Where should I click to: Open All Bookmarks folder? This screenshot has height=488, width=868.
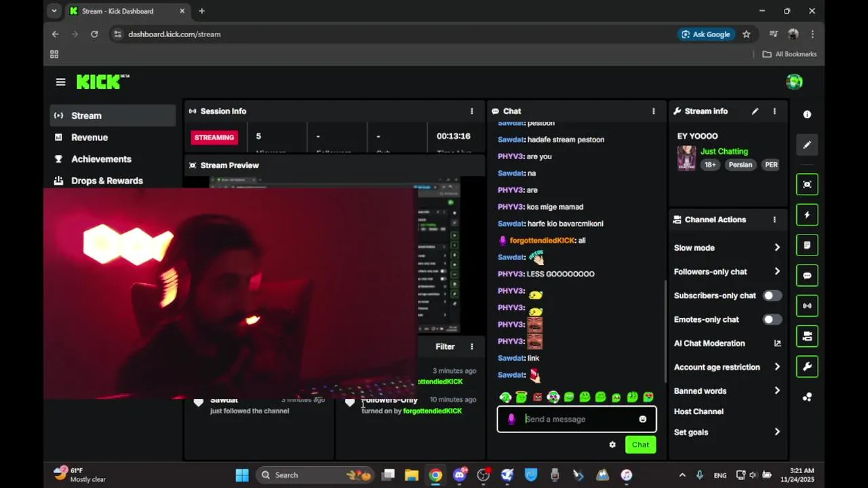pos(789,54)
